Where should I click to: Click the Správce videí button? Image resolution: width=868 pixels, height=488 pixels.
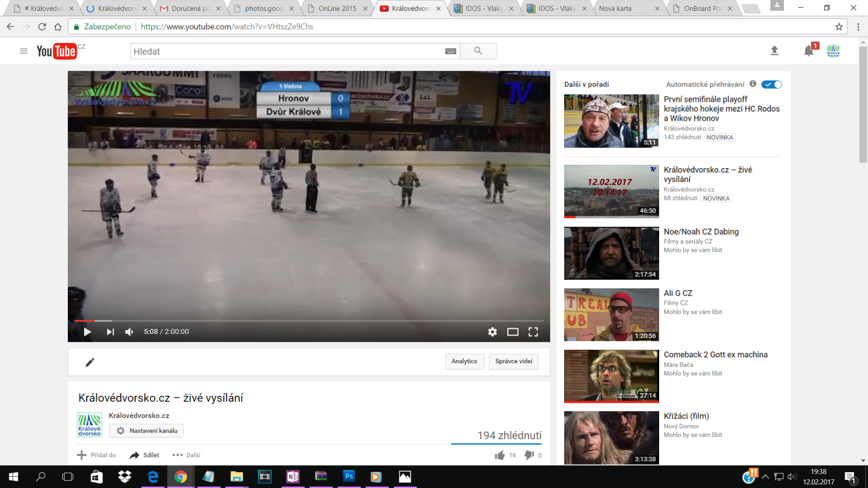pyautogui.click(x=514, y=362)
